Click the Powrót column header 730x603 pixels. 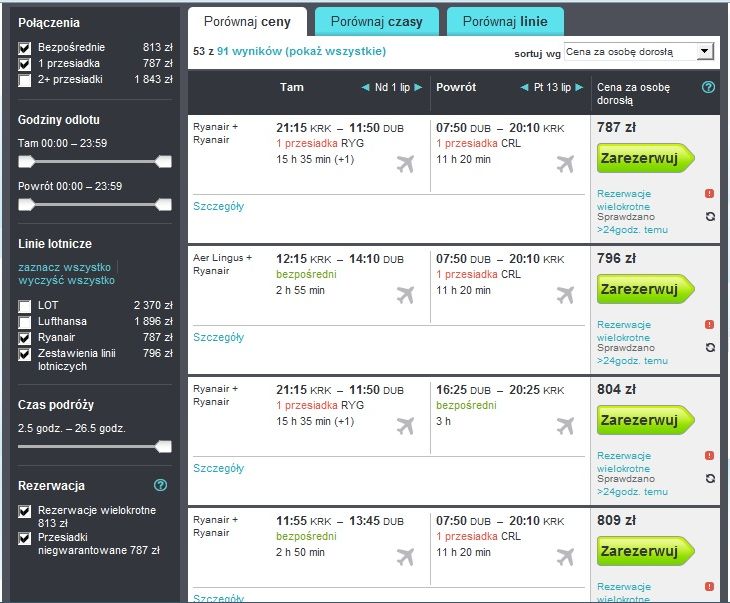(x=456, y=87)
